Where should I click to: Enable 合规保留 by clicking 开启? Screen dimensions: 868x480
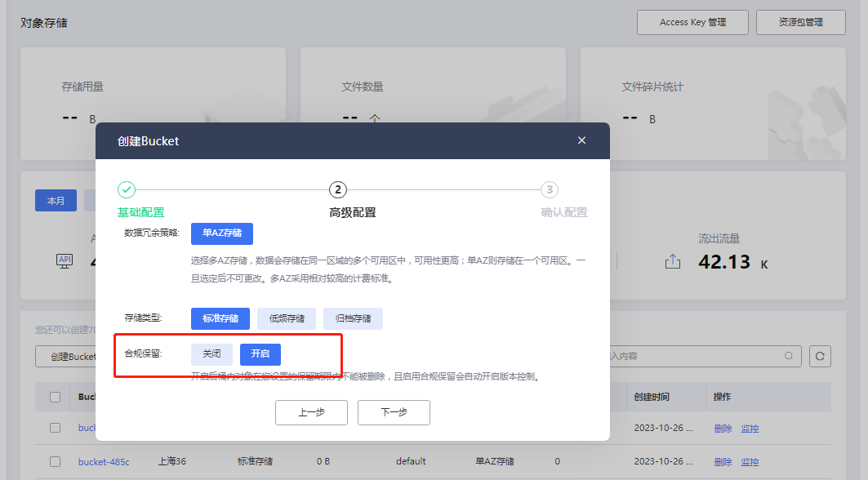click(260, 353)
